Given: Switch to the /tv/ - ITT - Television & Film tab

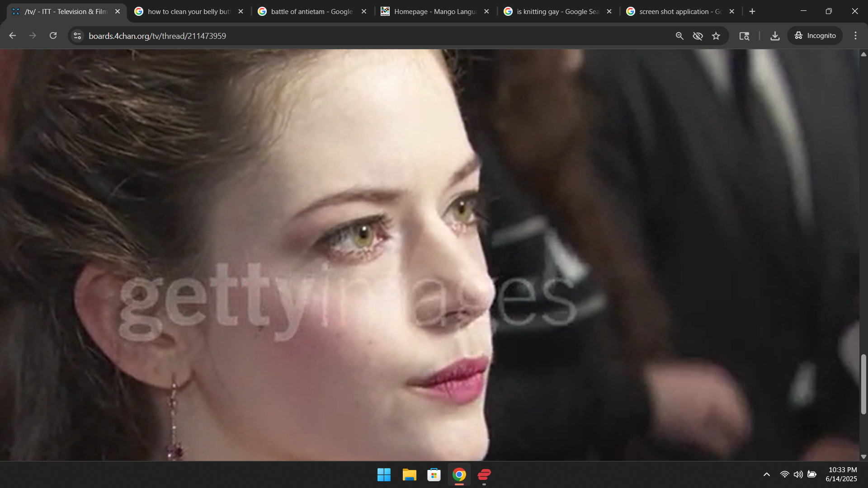Looking at the screenshot, I should [66, 12].
